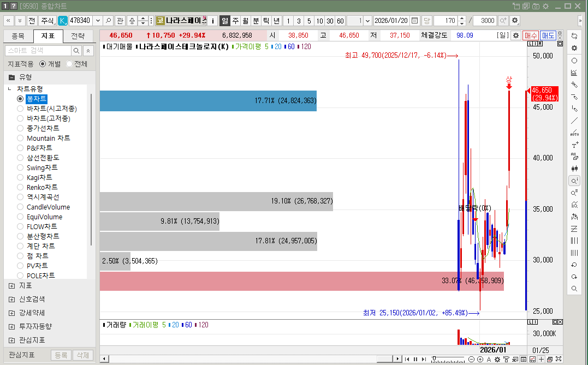This screenshot has height=365, width=588.
Task: Click the font 'A' icon in bottom toolbar
Action: pos(489,360)
